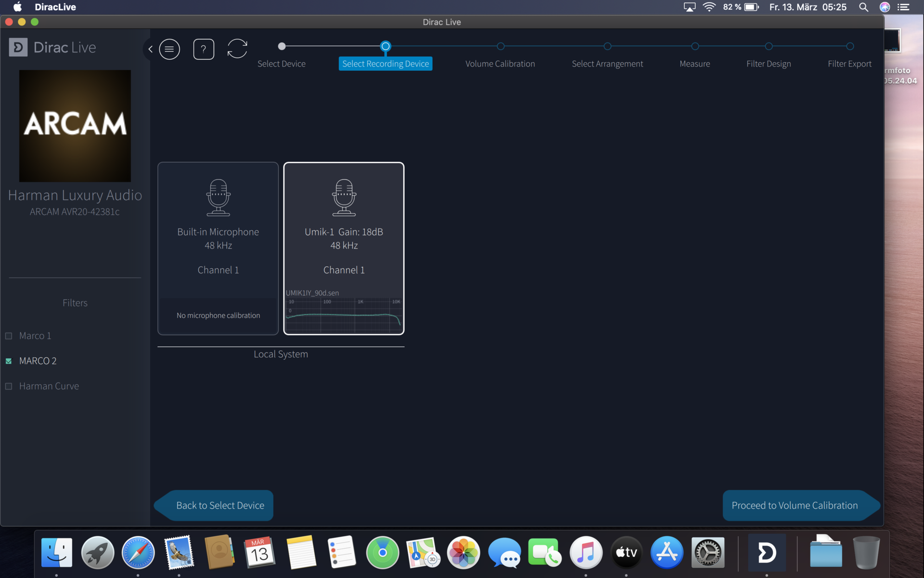924x578 pixels.
Task: Open App Store from the Dock
Action: coord(667,552)
